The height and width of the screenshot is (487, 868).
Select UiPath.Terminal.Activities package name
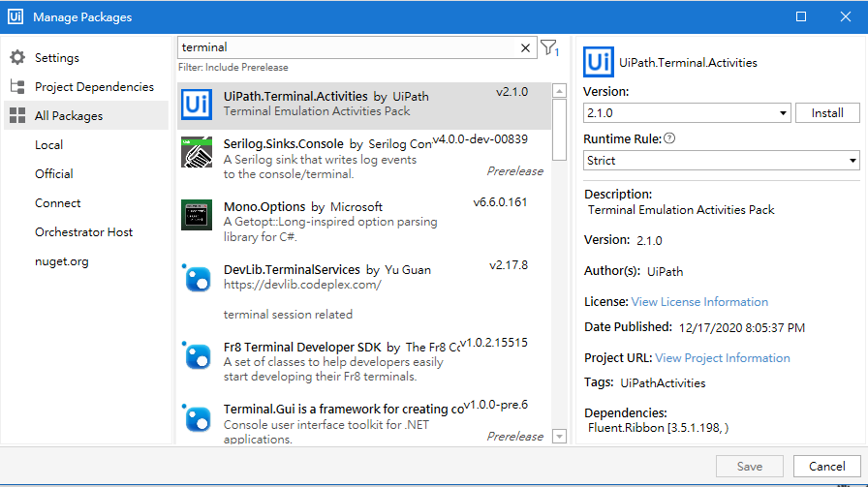coord(295,96)
